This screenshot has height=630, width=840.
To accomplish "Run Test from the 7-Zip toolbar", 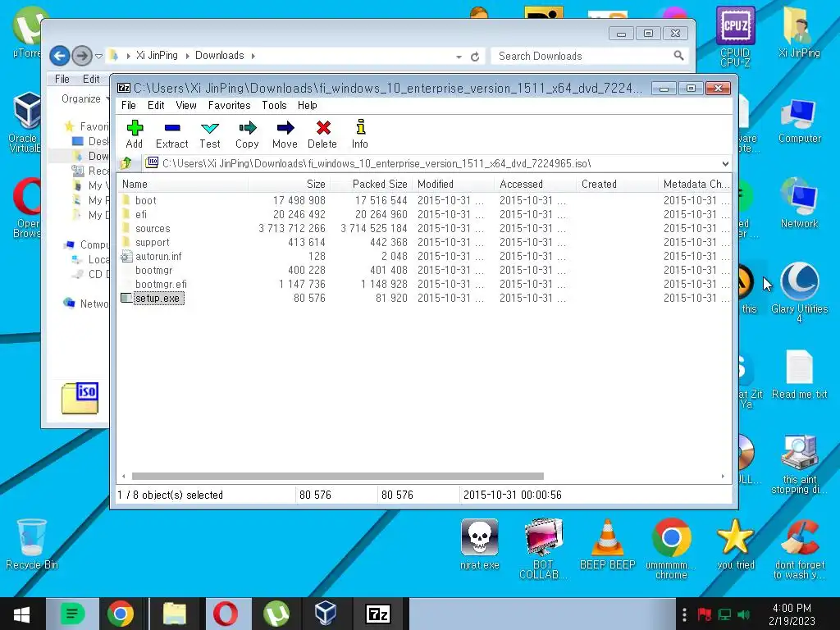I will [x=209, y=134].
